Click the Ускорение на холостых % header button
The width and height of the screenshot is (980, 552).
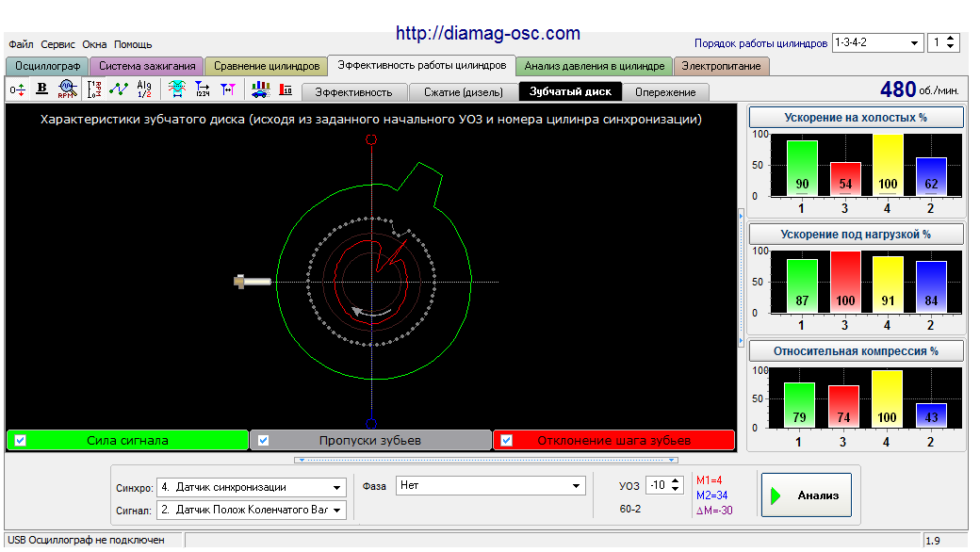point(856,118)
